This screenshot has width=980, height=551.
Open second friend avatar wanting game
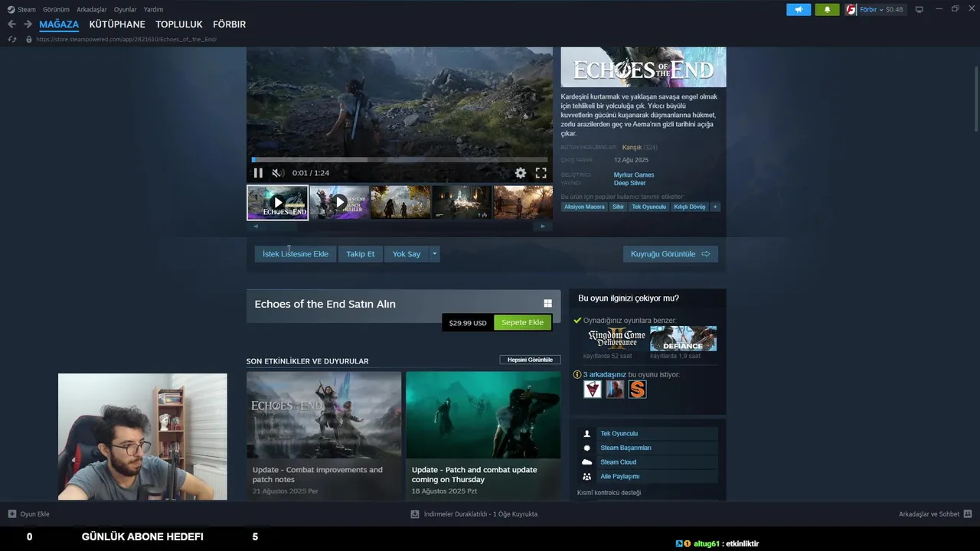(x=615, y=390)
